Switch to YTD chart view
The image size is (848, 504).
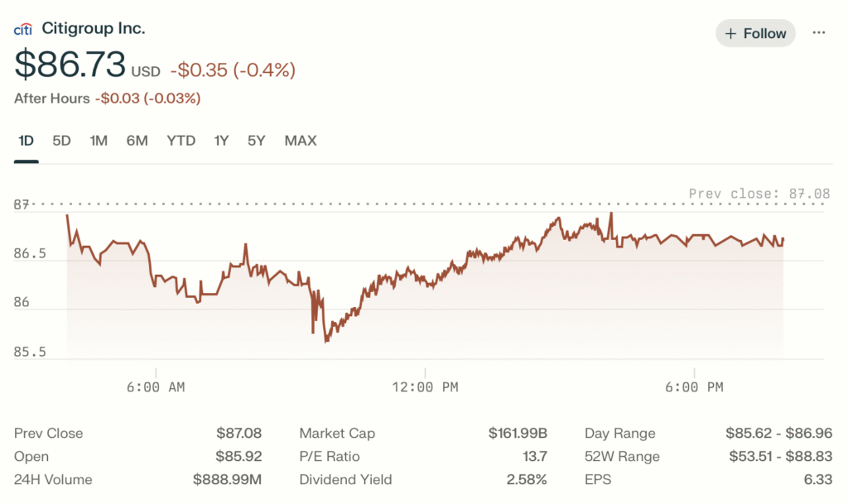pyautogui.click(x=181, y=141)
